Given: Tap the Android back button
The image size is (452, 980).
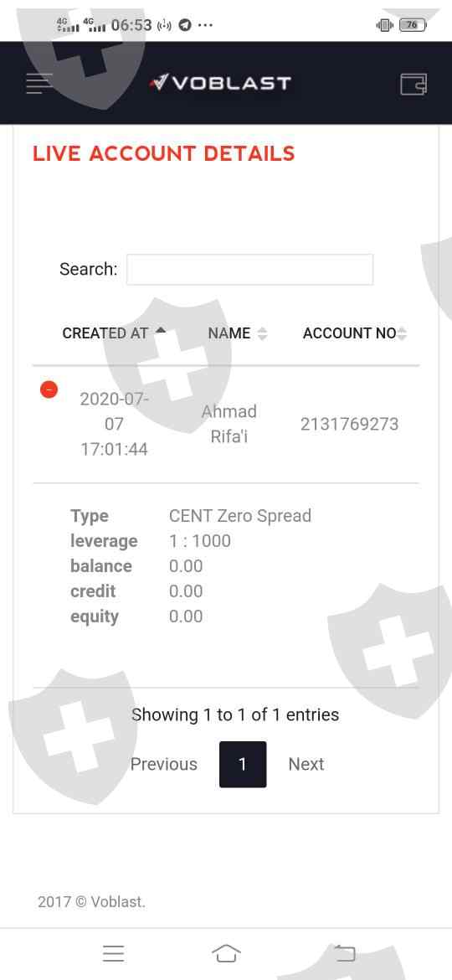Looking at the screenshot, I should coord(345,953).
